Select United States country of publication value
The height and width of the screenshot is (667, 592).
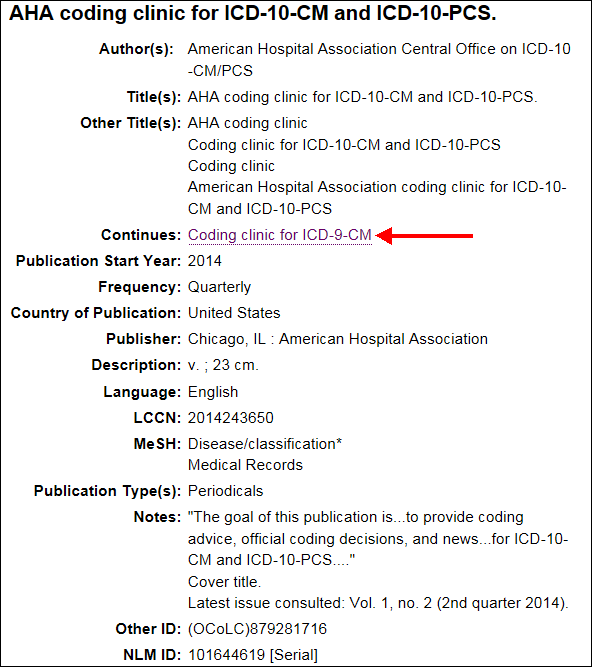pos(234,313)
